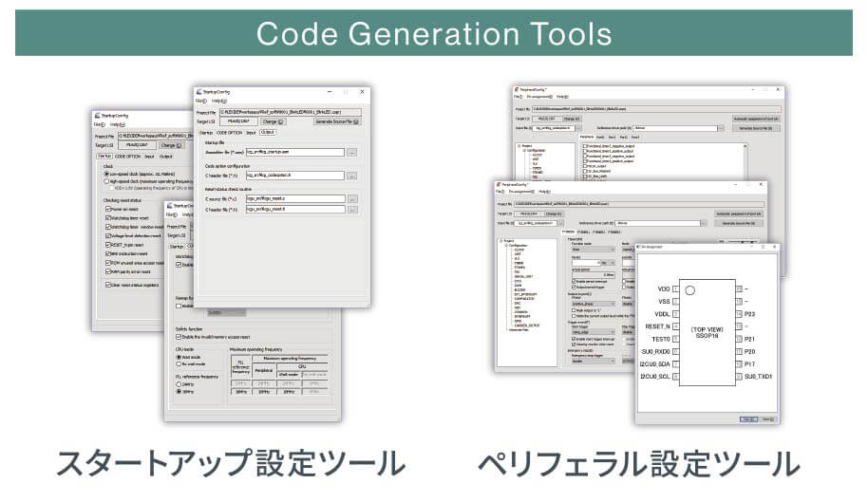This screenshot has height=502, width=868.
Task: Click the Assembler file path field
Action: point(295,152)
